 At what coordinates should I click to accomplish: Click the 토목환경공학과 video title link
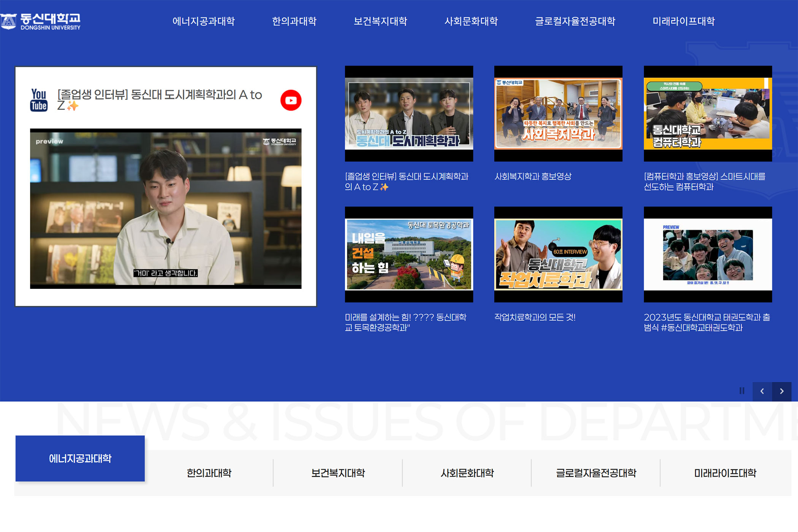click(x=405, y=322)
